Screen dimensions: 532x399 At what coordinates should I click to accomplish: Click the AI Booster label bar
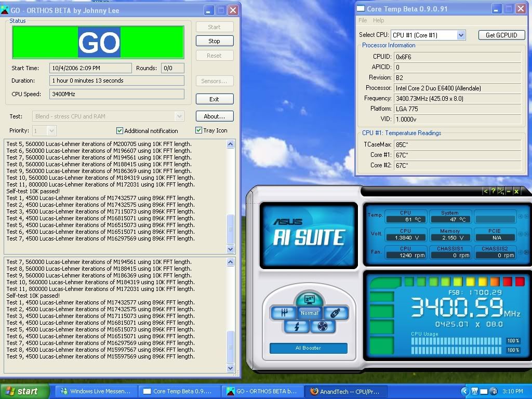click(x=309, y=348)
